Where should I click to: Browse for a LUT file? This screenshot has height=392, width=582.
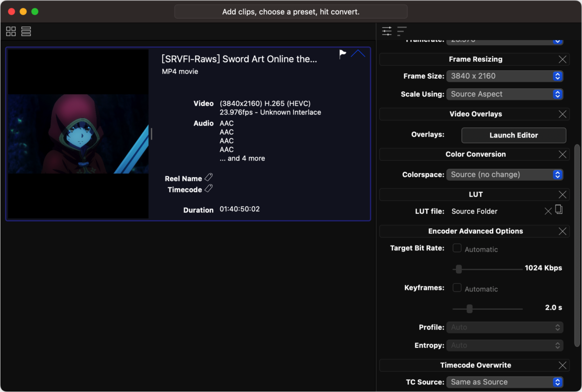coord(558,210)
